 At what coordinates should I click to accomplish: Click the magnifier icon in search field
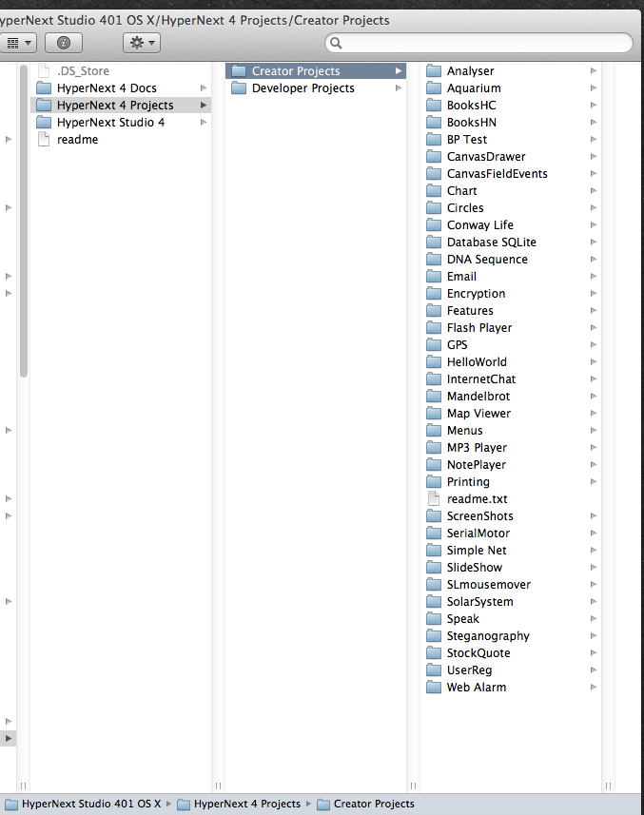coord(337,43)
